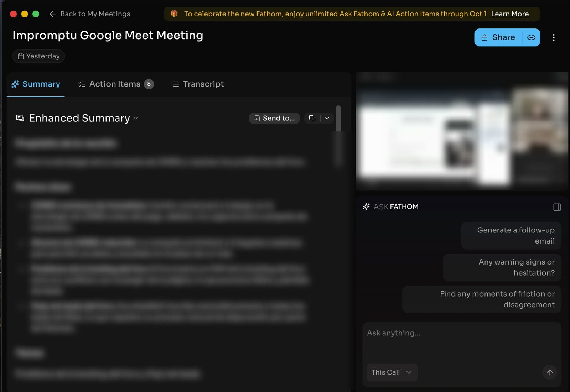570x392 pixels.
Task: Click the copy summary icon
Action: tap(312, 118)
